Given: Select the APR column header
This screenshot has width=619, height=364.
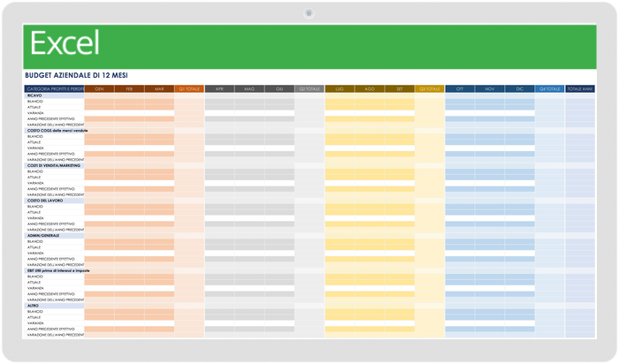Looking at the screenshot, I should (x=219, y=89).
